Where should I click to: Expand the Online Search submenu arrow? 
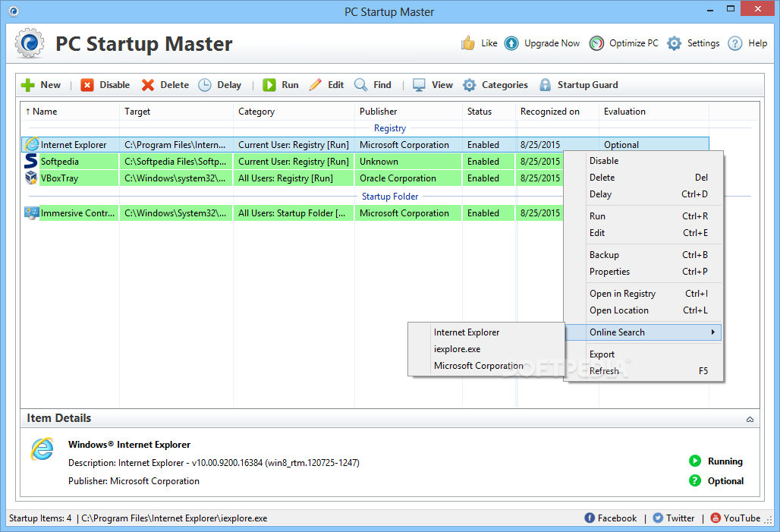tap(712, 332)
